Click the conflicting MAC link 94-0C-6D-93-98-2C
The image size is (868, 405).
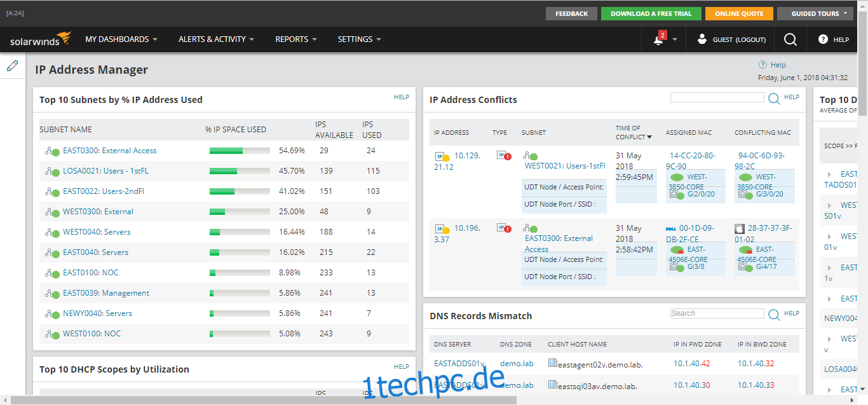(761, 161)
